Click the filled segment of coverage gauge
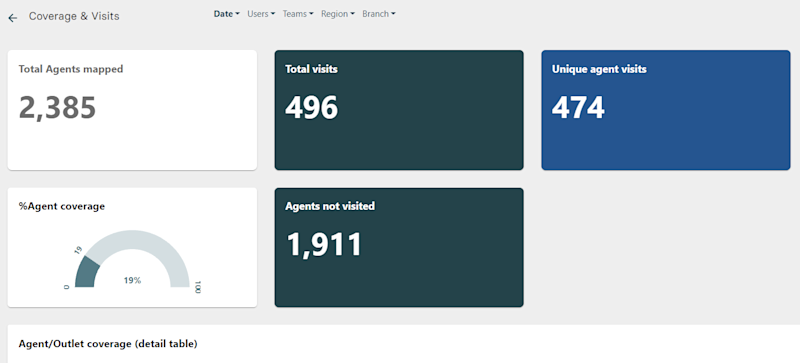800x363 pixels. tap(86, 271)
